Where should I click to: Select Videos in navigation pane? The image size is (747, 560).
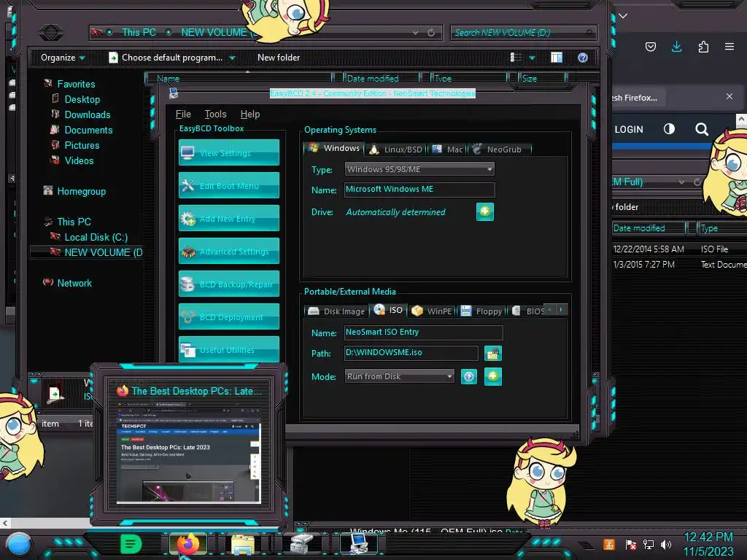pos(72,160)
